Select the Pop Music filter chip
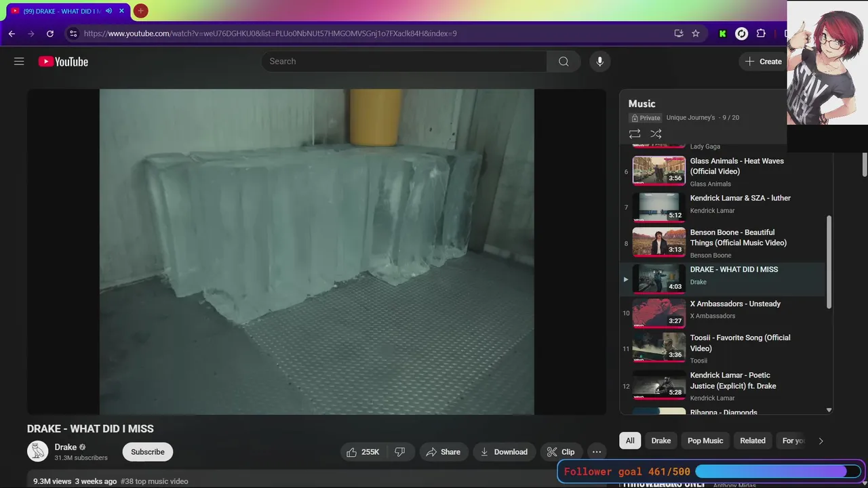This screenshot has height=488, width=868. pos(705,441)
